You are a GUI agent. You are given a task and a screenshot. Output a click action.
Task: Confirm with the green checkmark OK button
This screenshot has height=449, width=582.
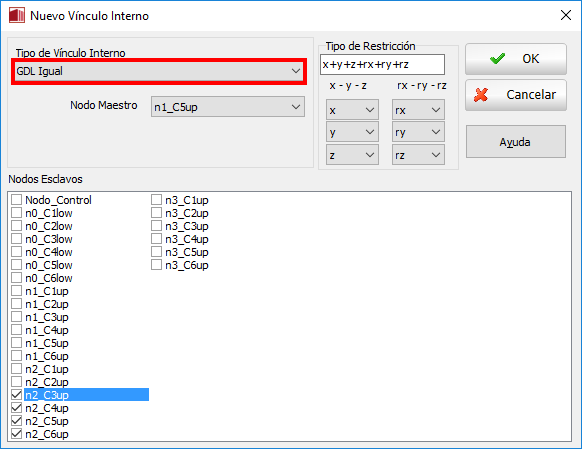(x=516, y=59)
